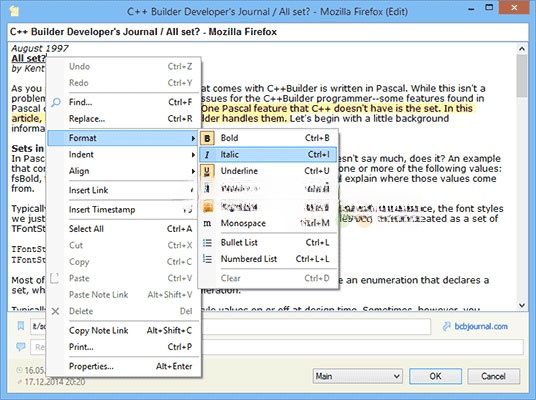This screenshot has height=400, width=536.
Task: Expand the Align submenu
Action: [123, 171]
